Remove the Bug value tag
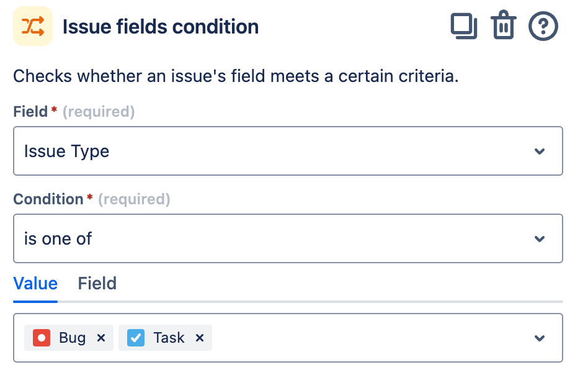 pyautogui.click(x=101, y=338)
